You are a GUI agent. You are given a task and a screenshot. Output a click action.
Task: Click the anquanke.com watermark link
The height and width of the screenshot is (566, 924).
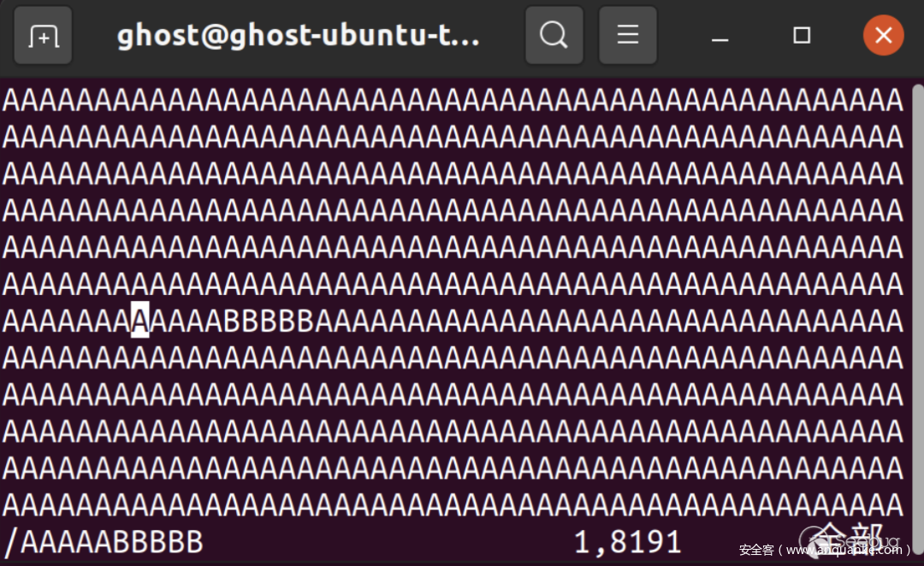point(825,550)
